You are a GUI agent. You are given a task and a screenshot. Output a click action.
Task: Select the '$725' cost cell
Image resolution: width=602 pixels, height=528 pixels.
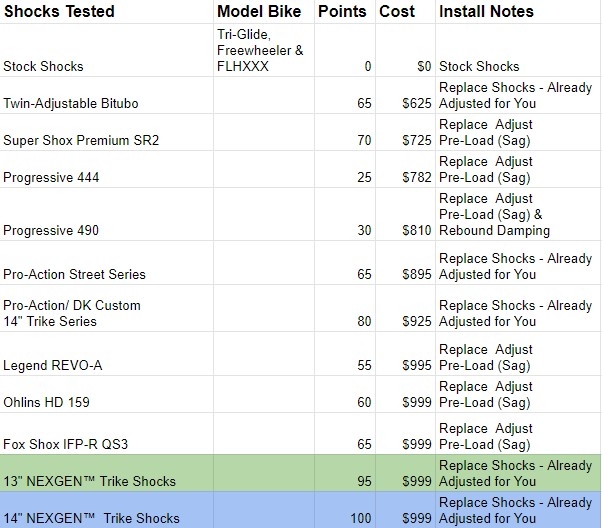[405, 132]
